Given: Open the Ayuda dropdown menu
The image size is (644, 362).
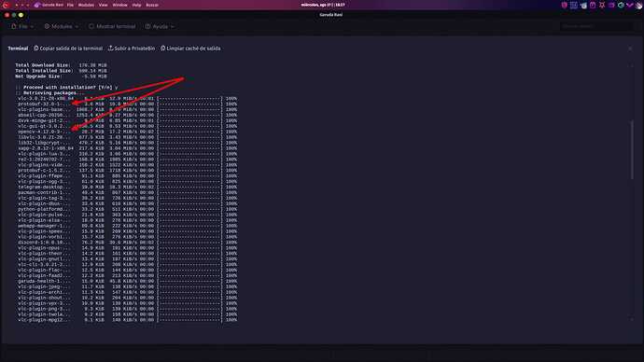Looking at the screenshot, I should tap(160, 26).
